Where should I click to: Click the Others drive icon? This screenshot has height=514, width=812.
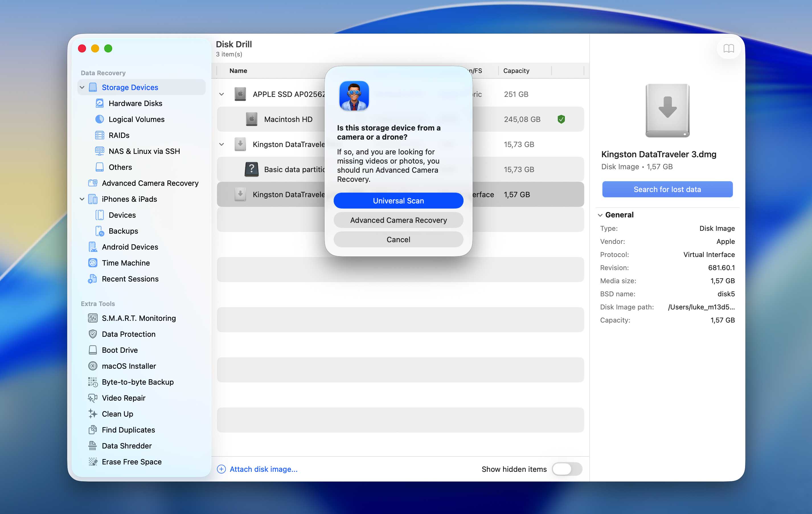tap(99, 167)
